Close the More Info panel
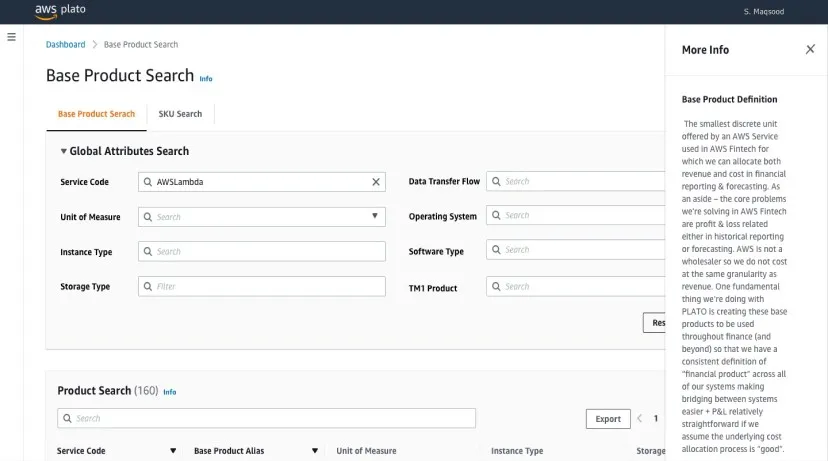 pyautogui.click(x=810, y=49)
